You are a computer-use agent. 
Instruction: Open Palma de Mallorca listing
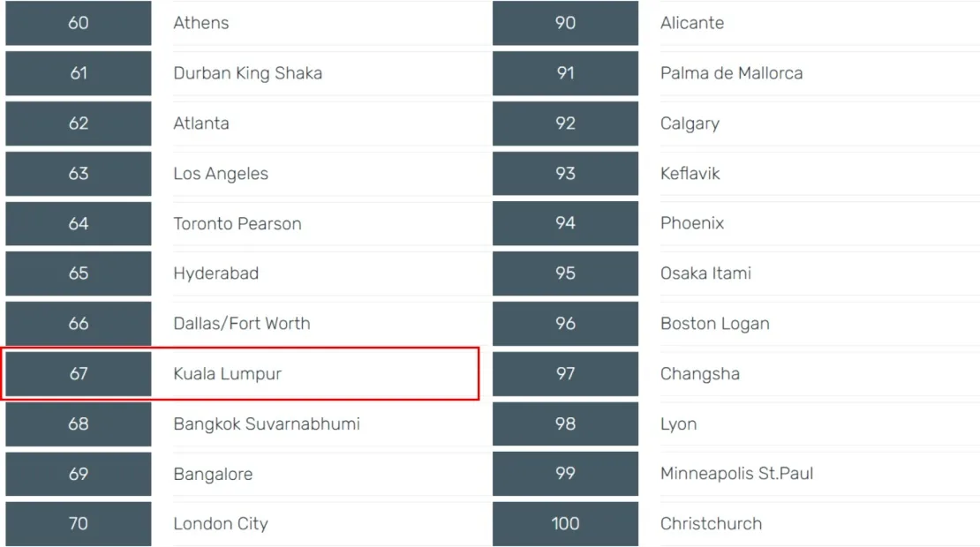click(732, 73)
